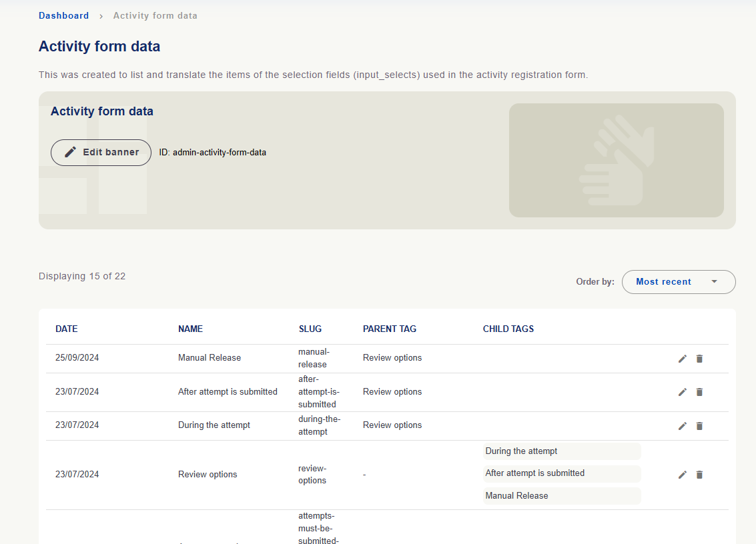Viewport: 756px width, 544px height.
Task: Edit the Manual Release row
Action: coord(682,359)
